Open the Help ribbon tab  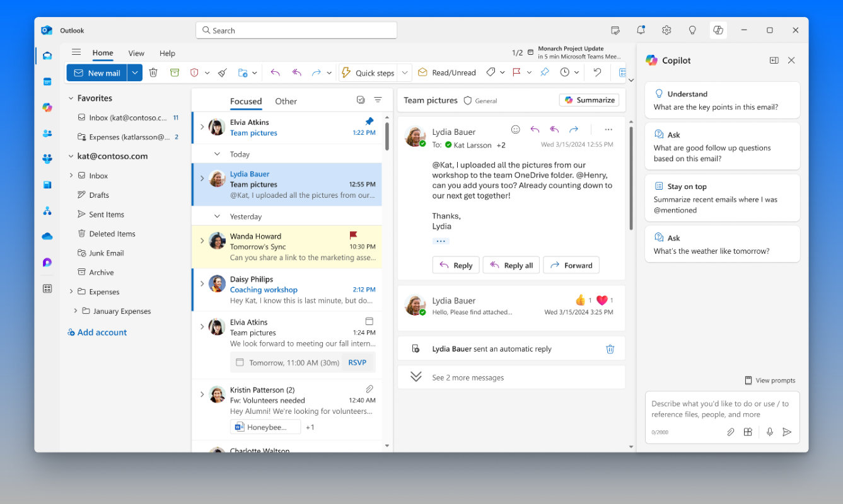167,54
